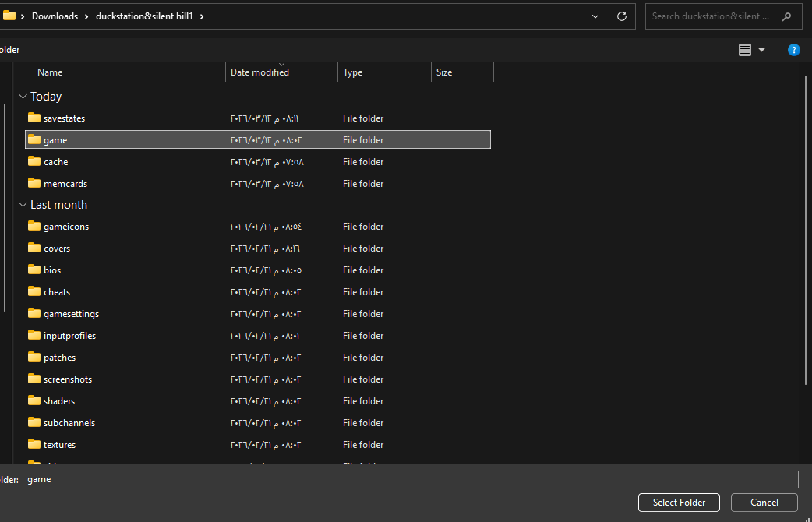
Task: Click File folder type in game row
Action: 363,140
